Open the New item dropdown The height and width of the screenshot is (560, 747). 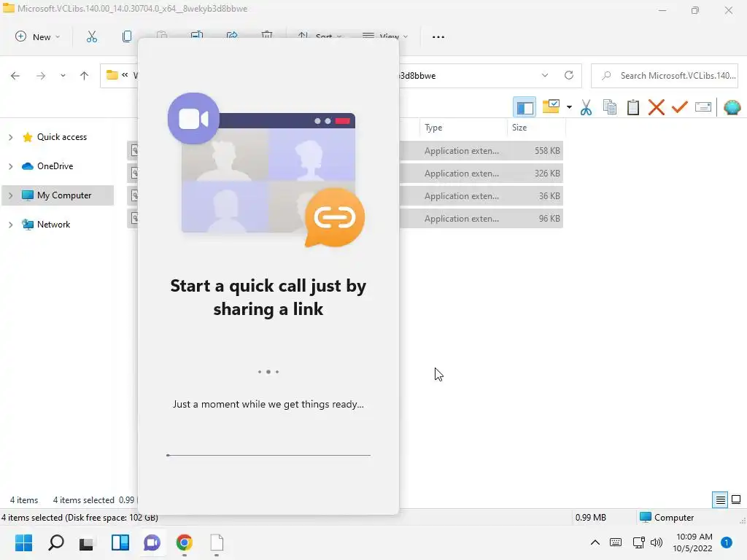coord(38,36)
